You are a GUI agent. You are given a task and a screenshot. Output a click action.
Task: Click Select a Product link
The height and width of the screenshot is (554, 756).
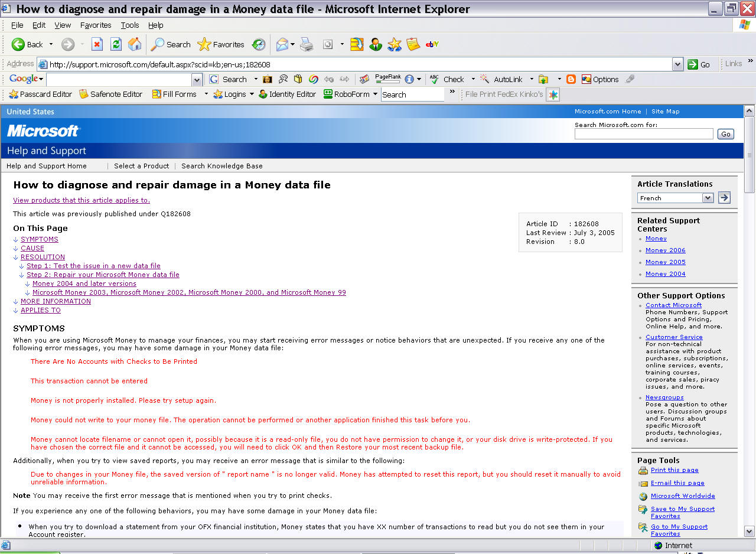point(141,166)
